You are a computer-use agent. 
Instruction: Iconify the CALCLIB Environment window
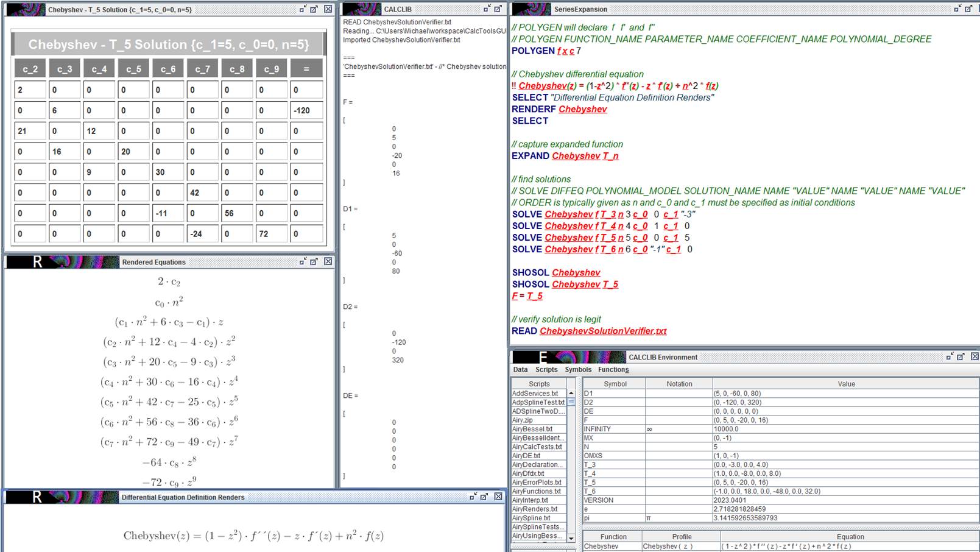[x=950, y=356]
